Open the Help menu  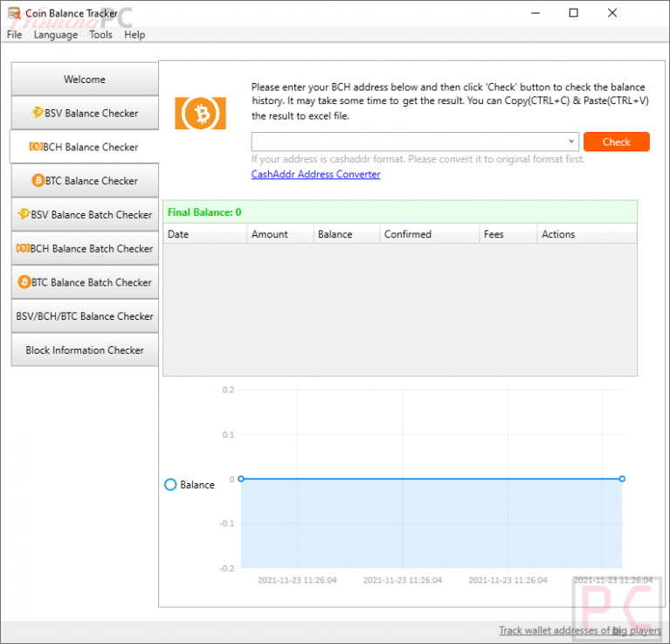pos(135,35)
